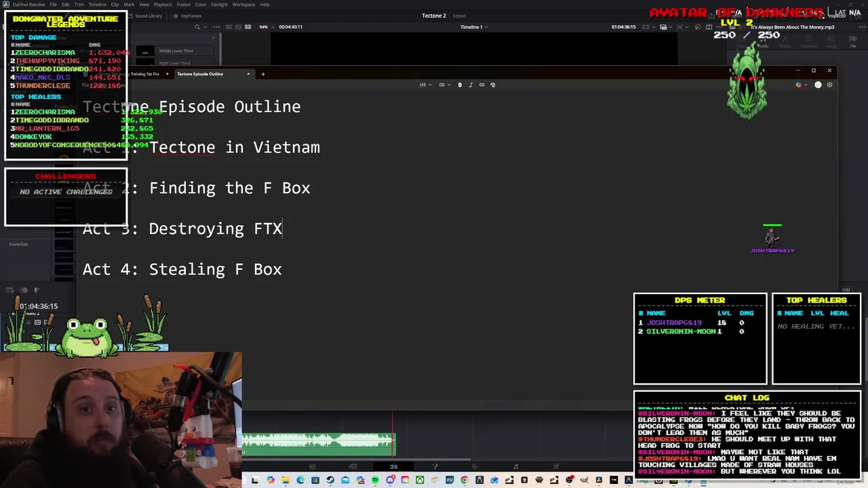868x488 pixels.
Task: Select the Middle Lower Third title preset
Action: click(x=175, y=51)
